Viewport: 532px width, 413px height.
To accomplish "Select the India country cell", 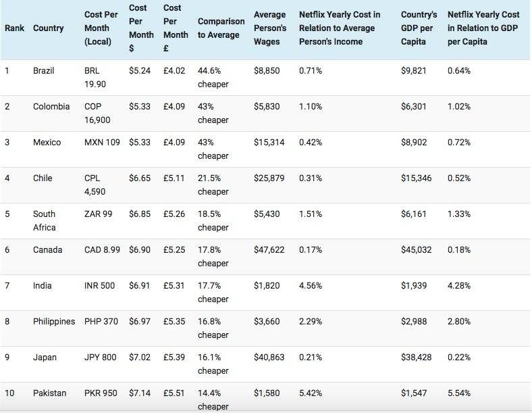I will pos(42,286).
